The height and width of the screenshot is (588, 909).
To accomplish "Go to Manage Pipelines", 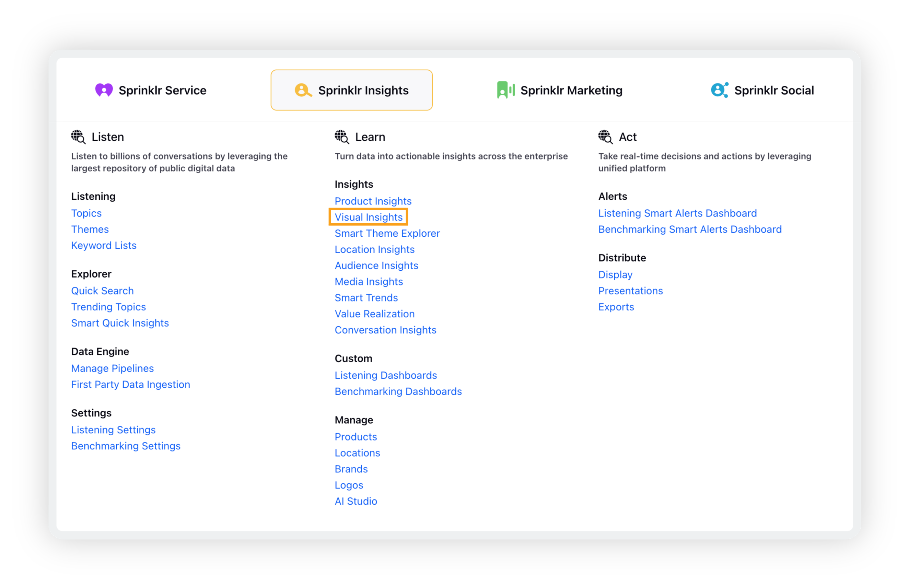I will 112,368.
